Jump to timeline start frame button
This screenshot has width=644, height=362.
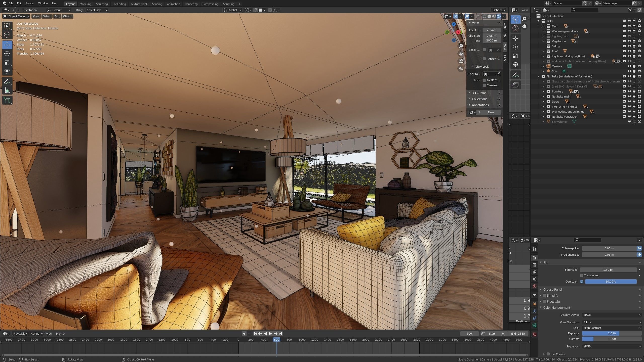pyautogui.click(x=255, y=334)
